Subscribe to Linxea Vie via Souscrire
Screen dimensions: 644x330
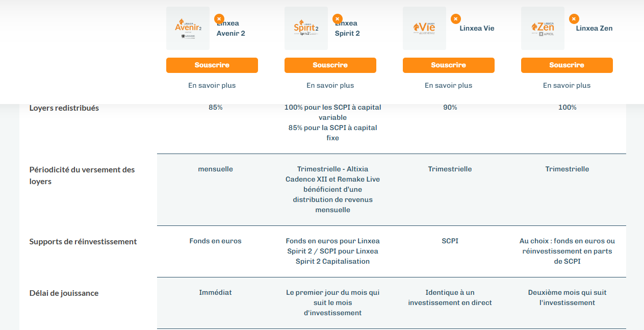(x=449, y=65)
